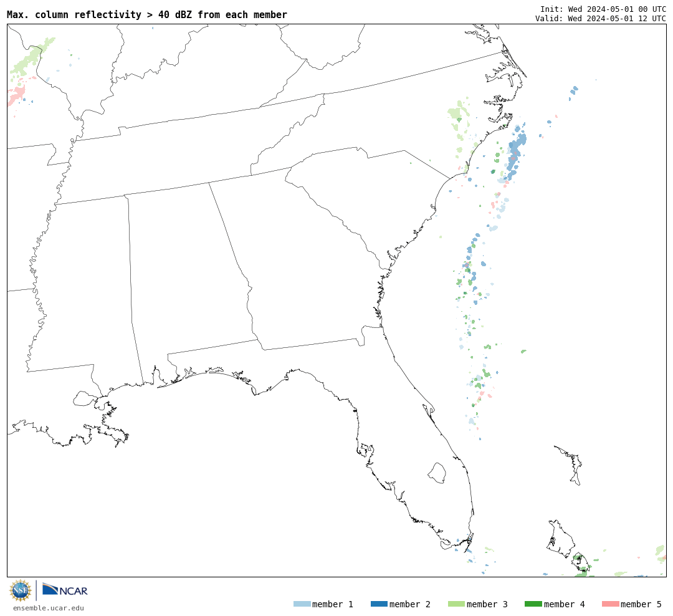
Task: Click the 'Valid: Wed 2024-05-01 12 UTC' text
Action: point(601,19)
